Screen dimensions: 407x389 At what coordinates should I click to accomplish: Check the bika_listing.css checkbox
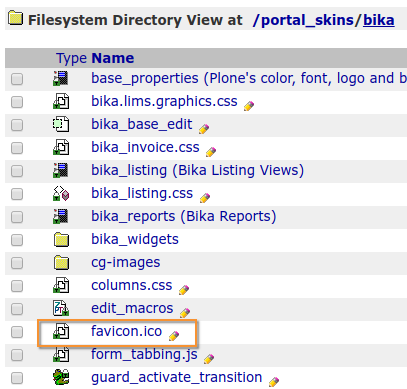pos(17,194)
